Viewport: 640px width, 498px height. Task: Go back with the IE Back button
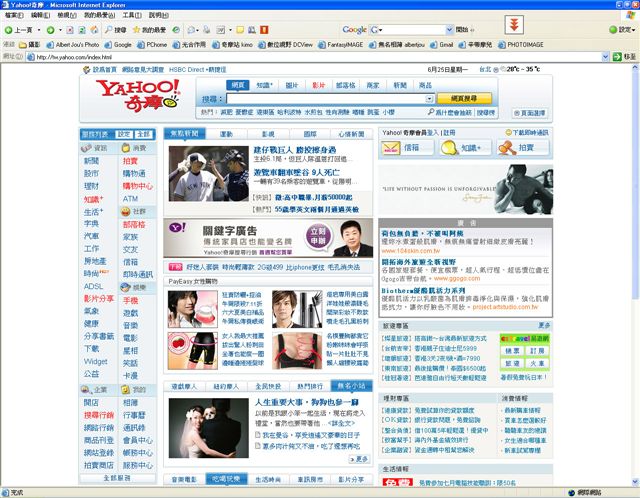18,30
